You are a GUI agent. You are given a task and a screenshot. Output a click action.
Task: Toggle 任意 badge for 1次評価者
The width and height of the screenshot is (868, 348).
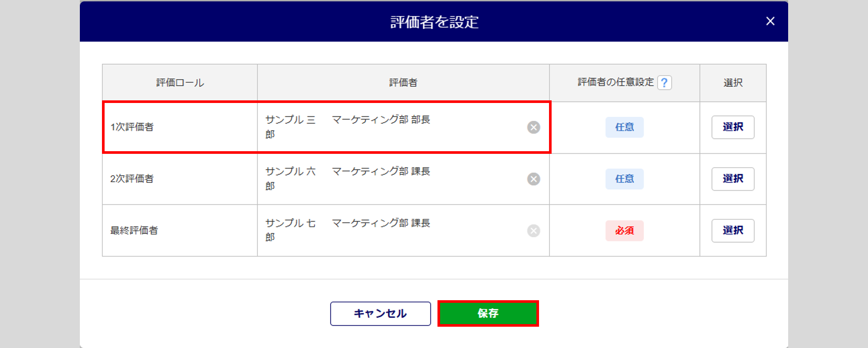pyautogui.click(x=625, y=127)
